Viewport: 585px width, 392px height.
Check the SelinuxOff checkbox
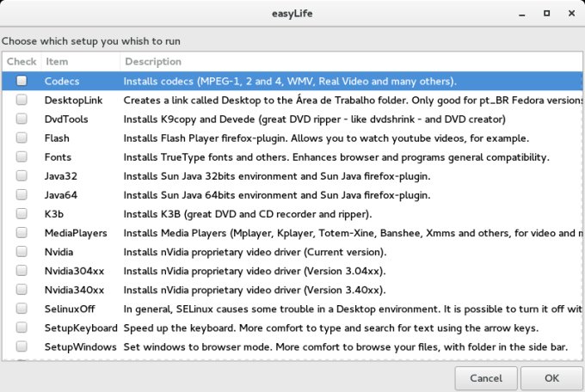22,309
